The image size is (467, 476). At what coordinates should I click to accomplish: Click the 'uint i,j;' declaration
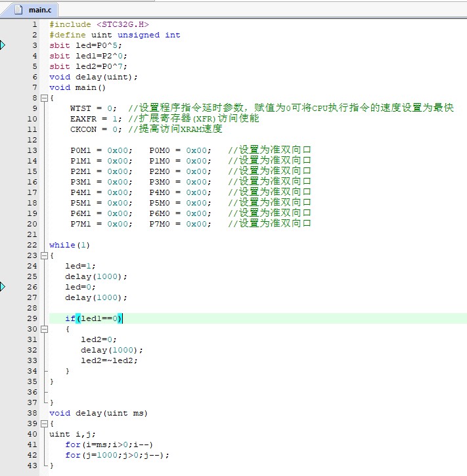(72, 434)
